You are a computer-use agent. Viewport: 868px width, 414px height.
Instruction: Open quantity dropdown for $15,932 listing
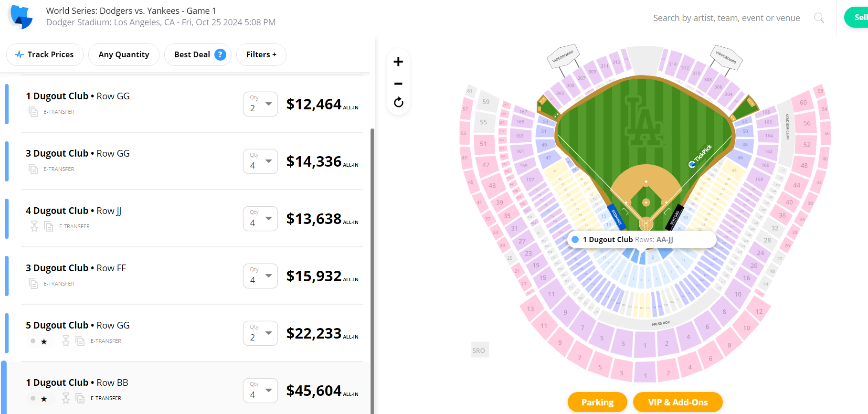260,276
